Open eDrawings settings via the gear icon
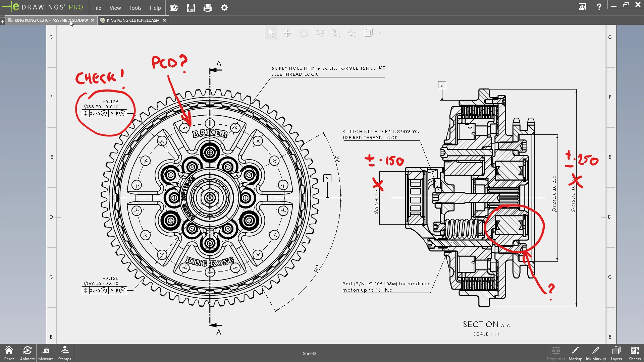The image size is (644, 362). point(224,8)
